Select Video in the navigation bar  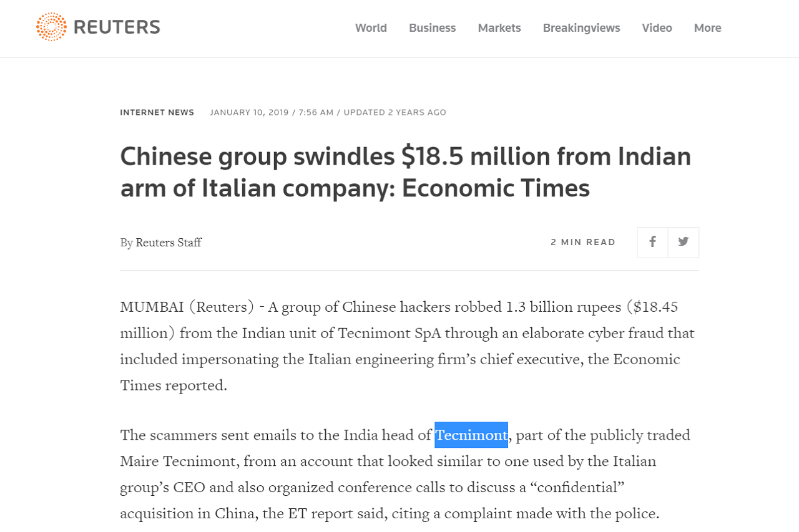657,27
